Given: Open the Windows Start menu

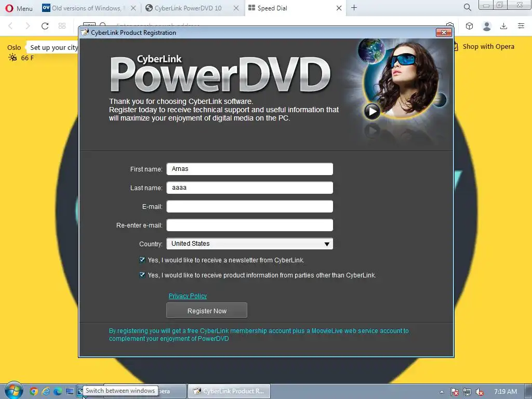Looking at the screenshot, I should 14,391.
